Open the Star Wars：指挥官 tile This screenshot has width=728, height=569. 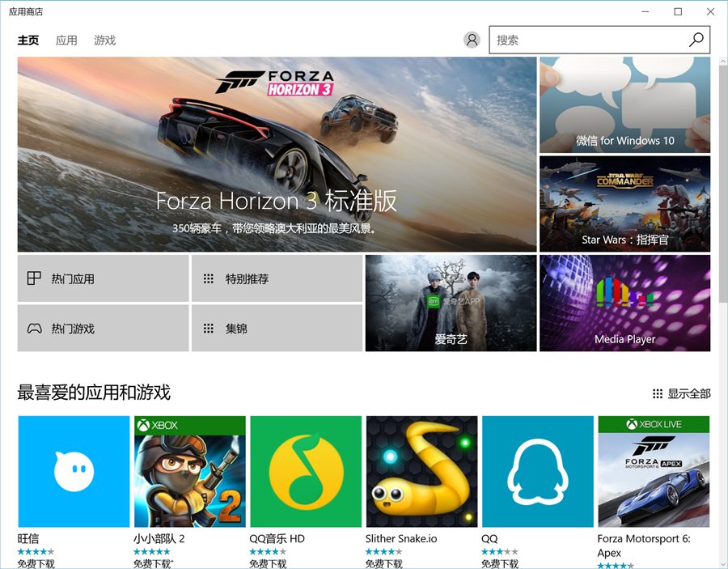click(624, 204)
